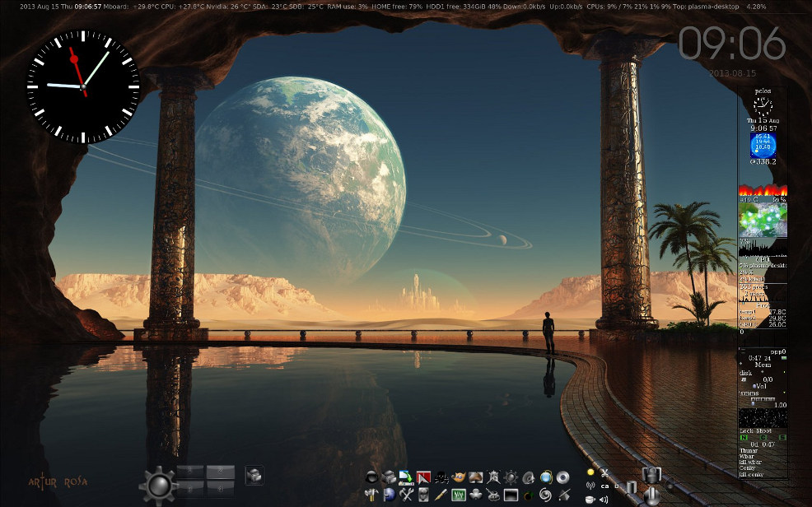Click the analog clock widget
The height and width of the screenshot is (507, 812).
coord(83,86)
